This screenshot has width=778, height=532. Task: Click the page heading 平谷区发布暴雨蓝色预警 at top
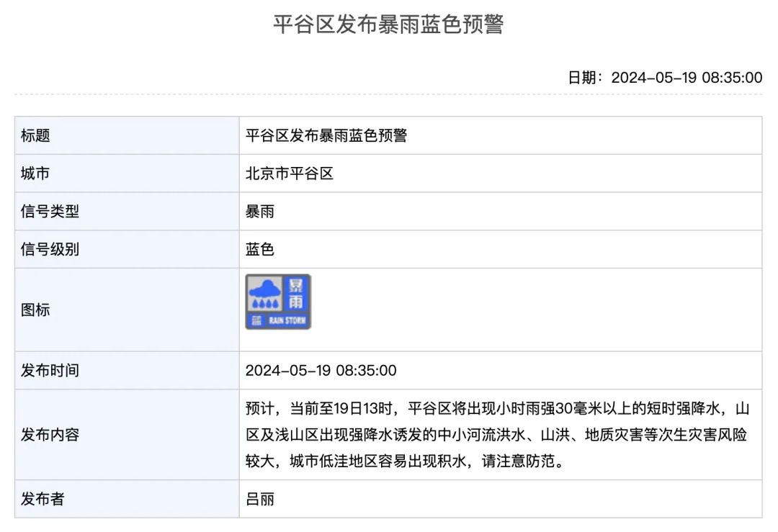[388, 24]
